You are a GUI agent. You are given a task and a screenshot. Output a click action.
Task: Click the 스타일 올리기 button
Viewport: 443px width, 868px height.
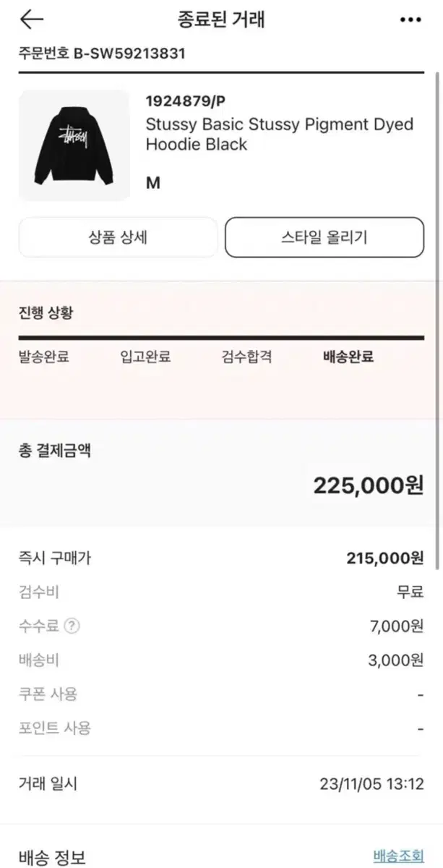pyautogui.click(x=324, y=237)
